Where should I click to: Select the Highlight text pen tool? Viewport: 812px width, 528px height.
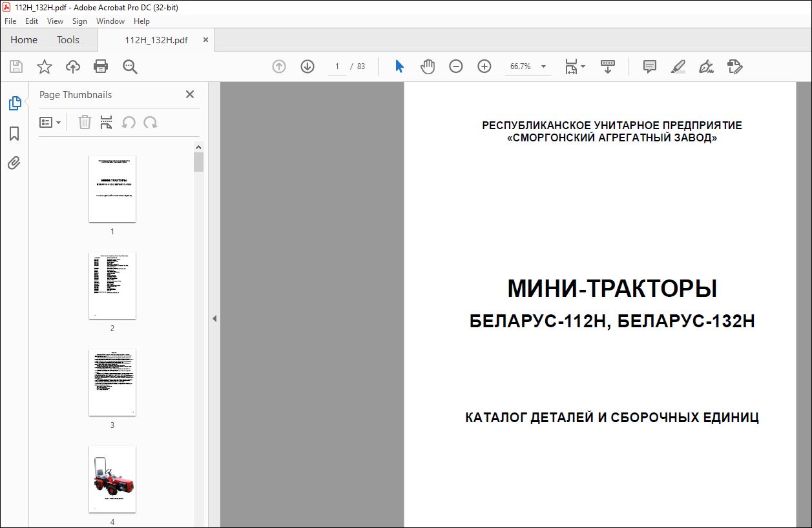click(678, 66)
